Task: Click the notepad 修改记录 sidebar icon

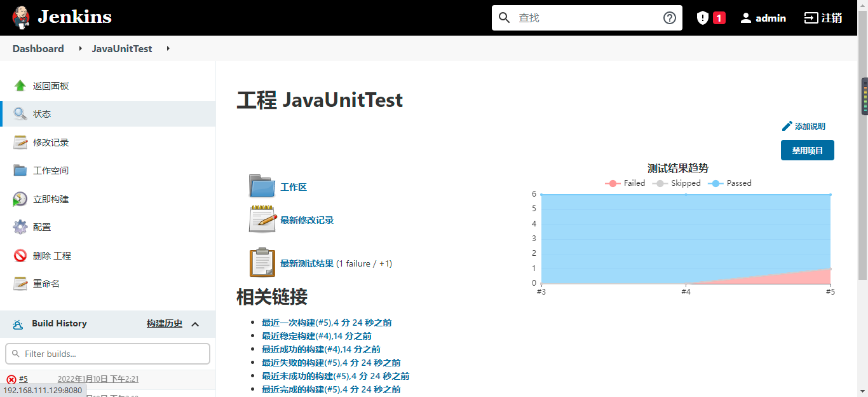Action: click(x=20, y=143)
